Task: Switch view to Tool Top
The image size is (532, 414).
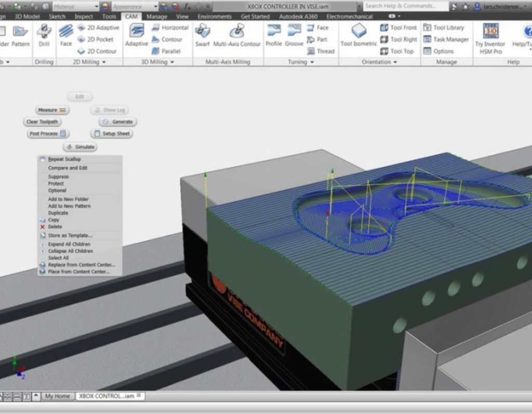Action: [397, 51]
